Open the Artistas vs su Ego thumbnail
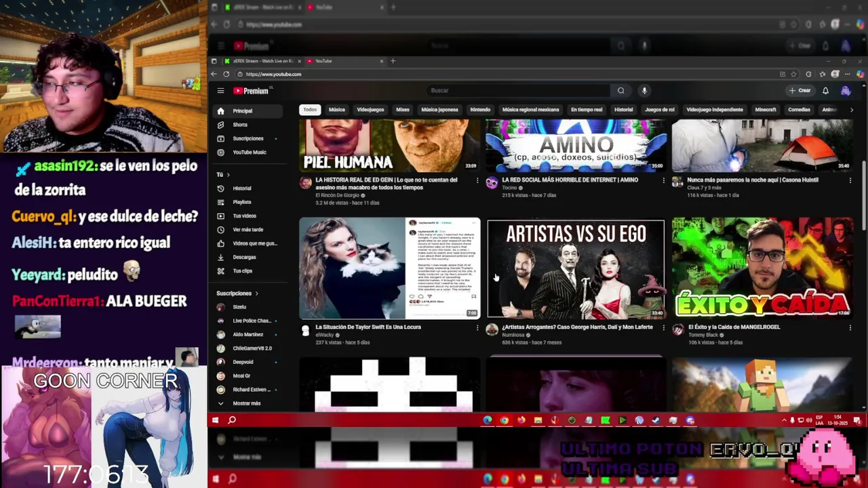This screenshot has width=868, height=488. tap(576, 268)
